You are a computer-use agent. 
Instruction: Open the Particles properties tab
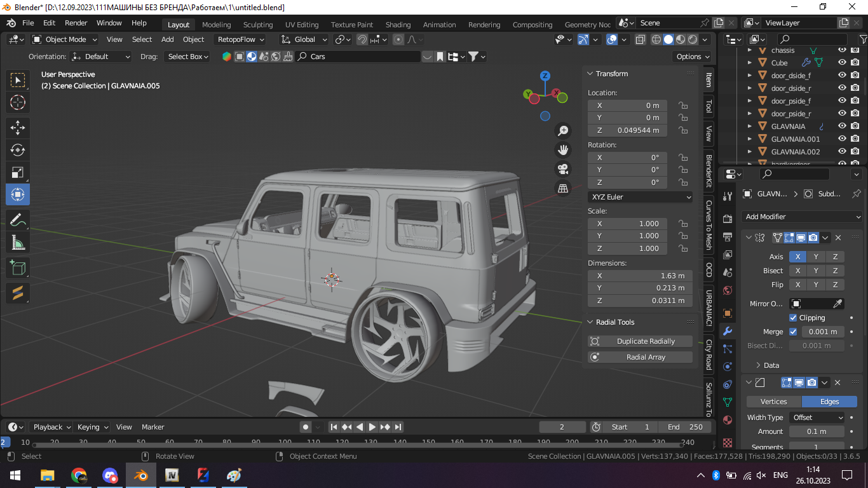[728, 349]
